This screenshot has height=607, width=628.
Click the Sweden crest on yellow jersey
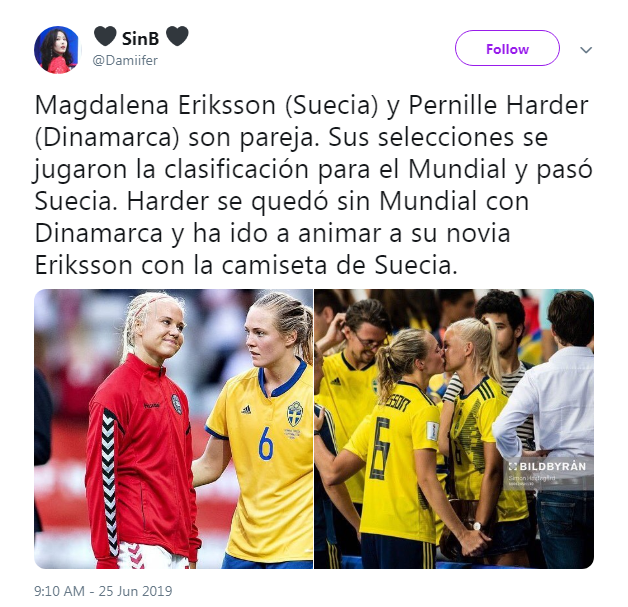(x=295, y=414)
